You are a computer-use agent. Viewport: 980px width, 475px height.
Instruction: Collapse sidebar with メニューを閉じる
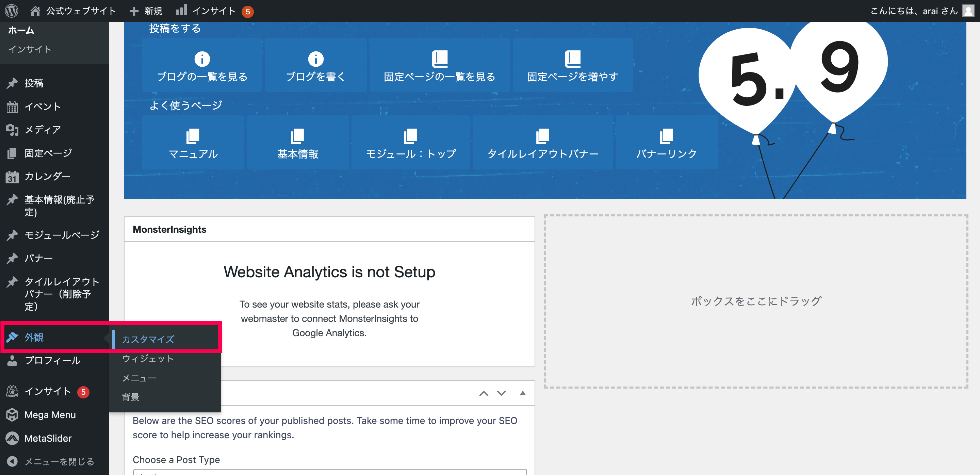coord(59,461)
